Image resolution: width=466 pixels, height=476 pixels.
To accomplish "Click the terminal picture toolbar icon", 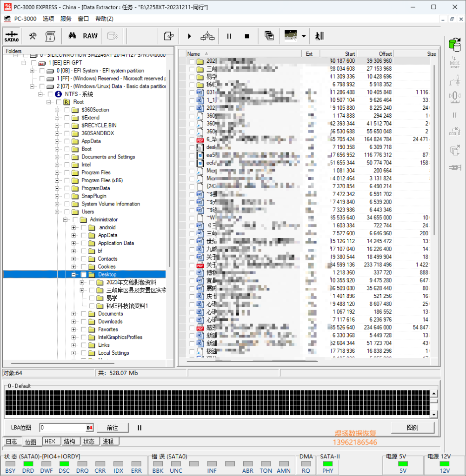I will [x=290, y=35].
